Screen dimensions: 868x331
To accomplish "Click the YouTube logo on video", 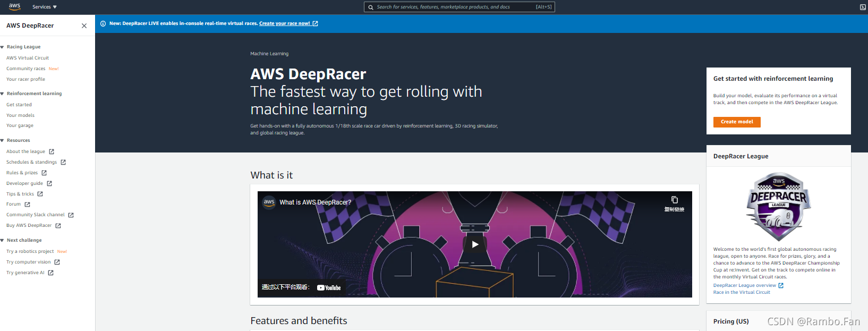I will (329, 287).
